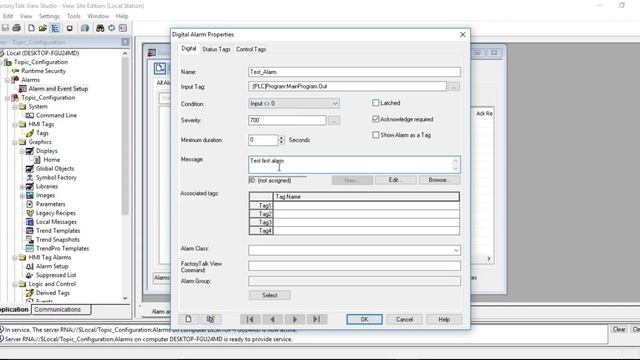Image resolution: width=640 pixels, height=360 pixels.
Task: Click the Cancel button
Action: click(404, 319)
